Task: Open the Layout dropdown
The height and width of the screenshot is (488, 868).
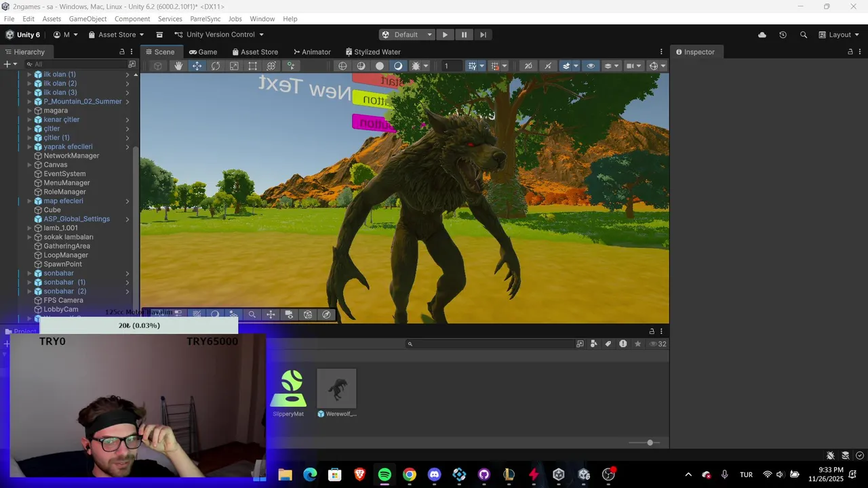Action: tap(838, 35)
